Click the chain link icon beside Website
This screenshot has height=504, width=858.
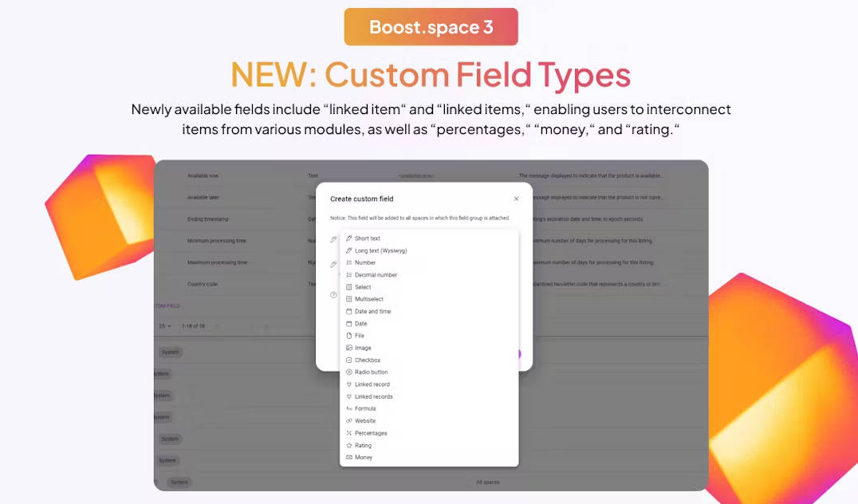pos(348,421)
